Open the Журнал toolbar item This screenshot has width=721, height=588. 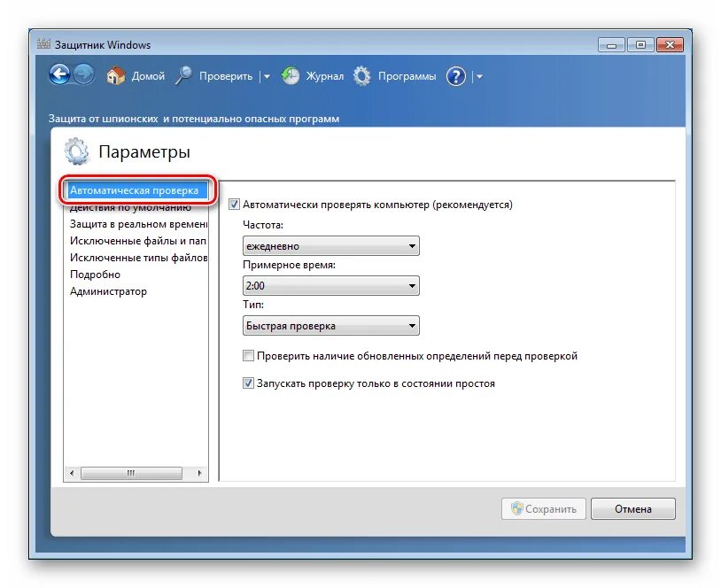(325, 76)
